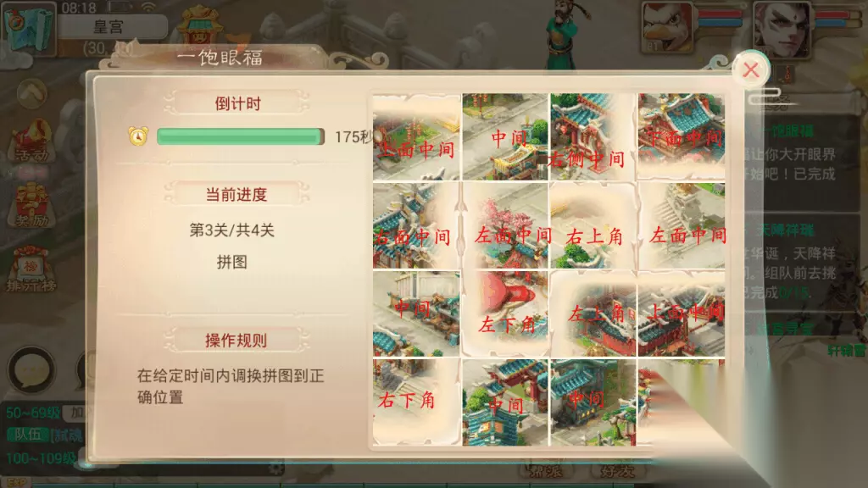Select puzzle piece labeled 左上角
This screenshot has width=868, height=488.
click(593, 313)
